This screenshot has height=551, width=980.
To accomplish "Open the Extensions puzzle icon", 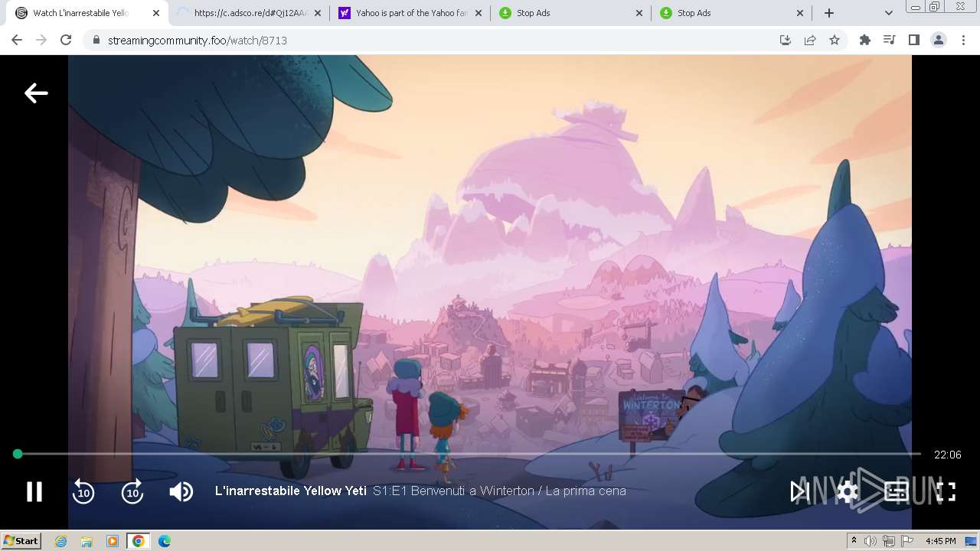I will click(x=865, y=40).
